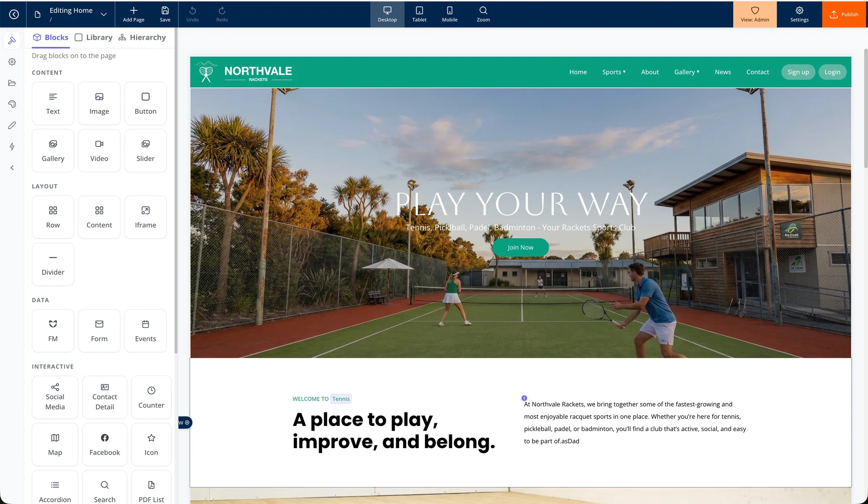The width and height of the screenshot is (868, 504).
Task: Click the page canvas vertical scrollbar
Action: coord(865,108)
